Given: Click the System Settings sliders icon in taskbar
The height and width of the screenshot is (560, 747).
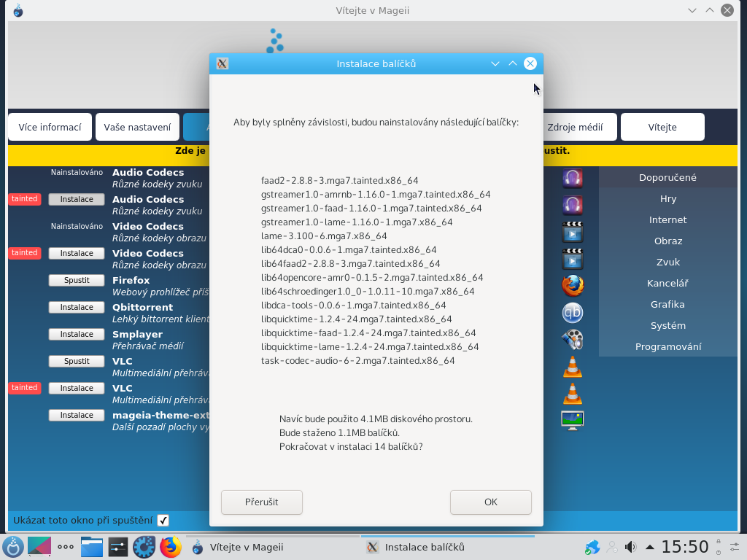Looking at the screenshot, I should click(117, 546).
